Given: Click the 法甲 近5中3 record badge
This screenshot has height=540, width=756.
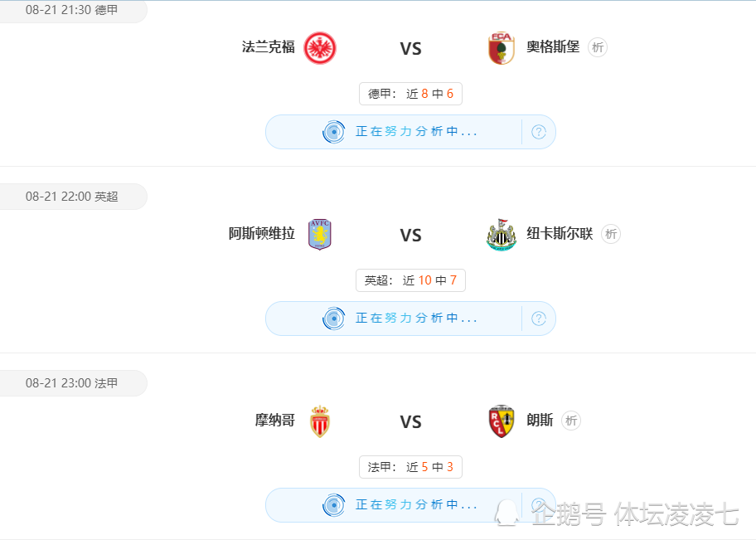Looking at the screenshot, I should (x=411, y=467).
